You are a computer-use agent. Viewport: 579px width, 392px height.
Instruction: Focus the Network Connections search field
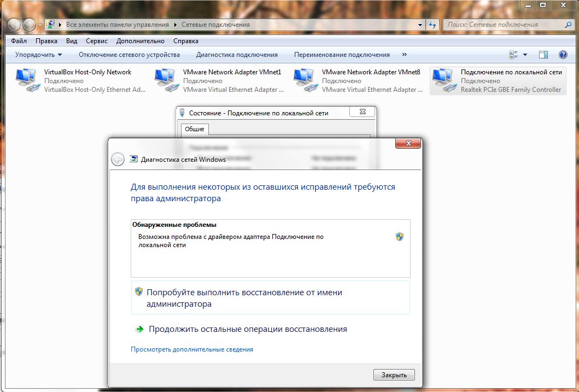coord(504,25)
